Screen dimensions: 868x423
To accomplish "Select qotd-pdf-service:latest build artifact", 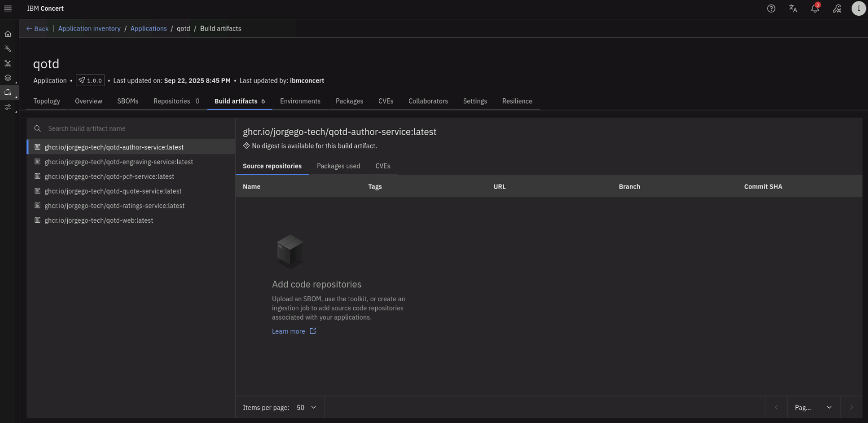I will point(109,177).
